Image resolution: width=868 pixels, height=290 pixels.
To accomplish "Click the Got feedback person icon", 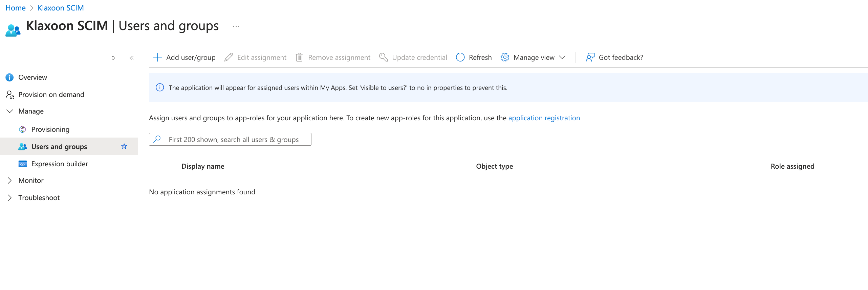I will [590, 57].
